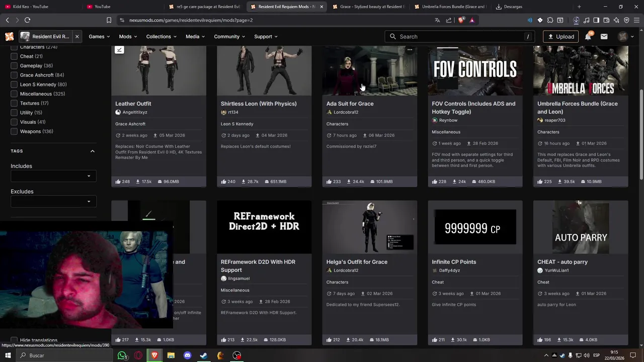
Task: Check the Leon S Kennedy category checkbox
Action: pyautogui.click(x=14, y=84)
